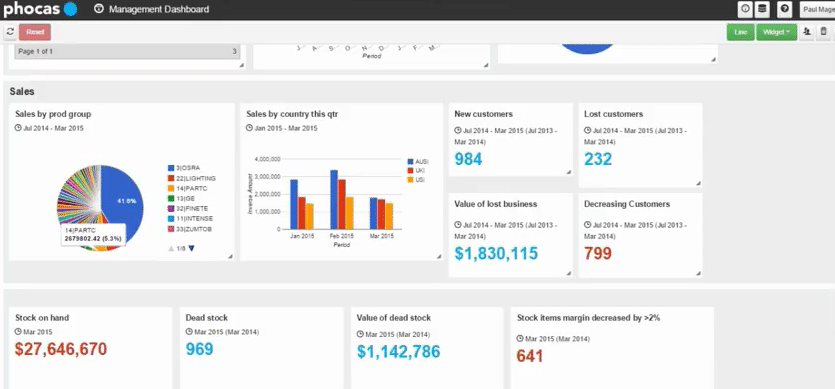835x389 pixels.
Task: Click the 3|OSRA blue legend swatch
Action: point(171,168)
